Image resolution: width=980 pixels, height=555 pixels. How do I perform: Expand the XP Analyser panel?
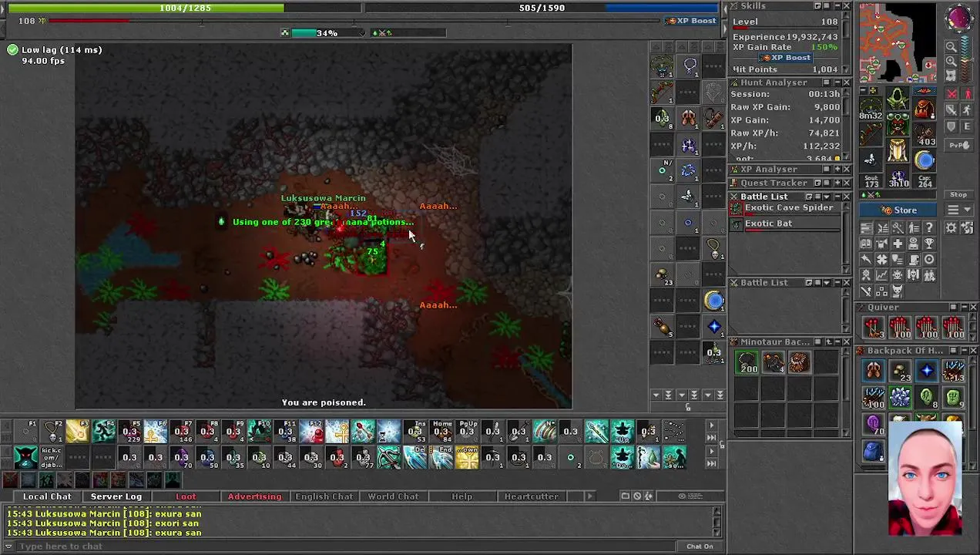[836, 170]
